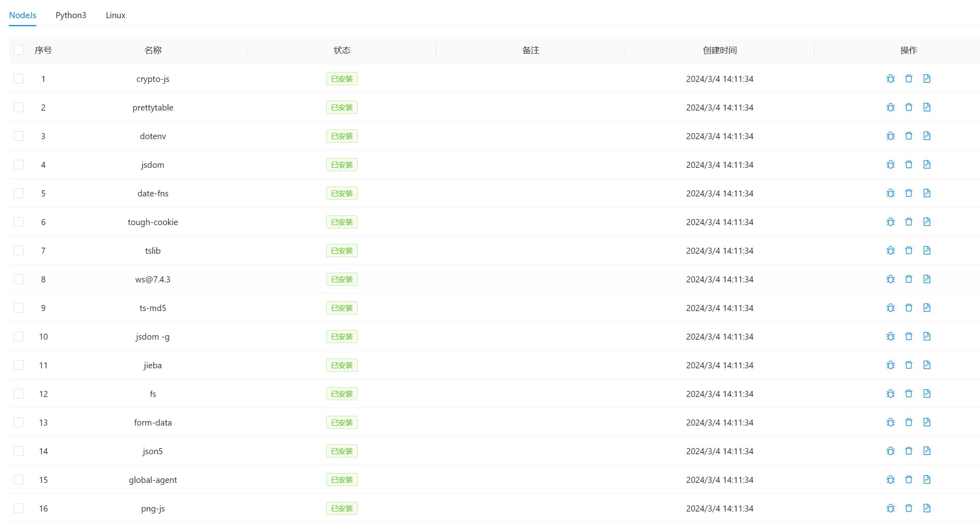Click the 操作 column header

pos(909,50)
